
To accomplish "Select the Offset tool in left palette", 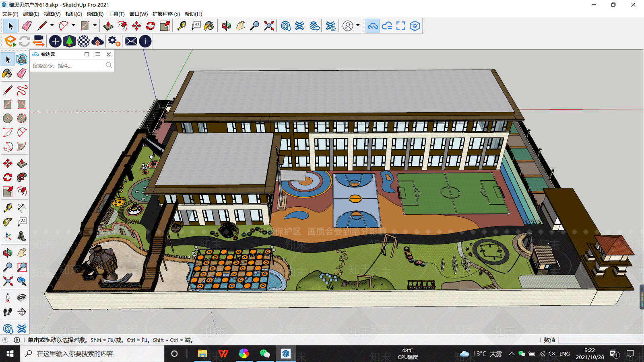I will [x=22, y=191].
